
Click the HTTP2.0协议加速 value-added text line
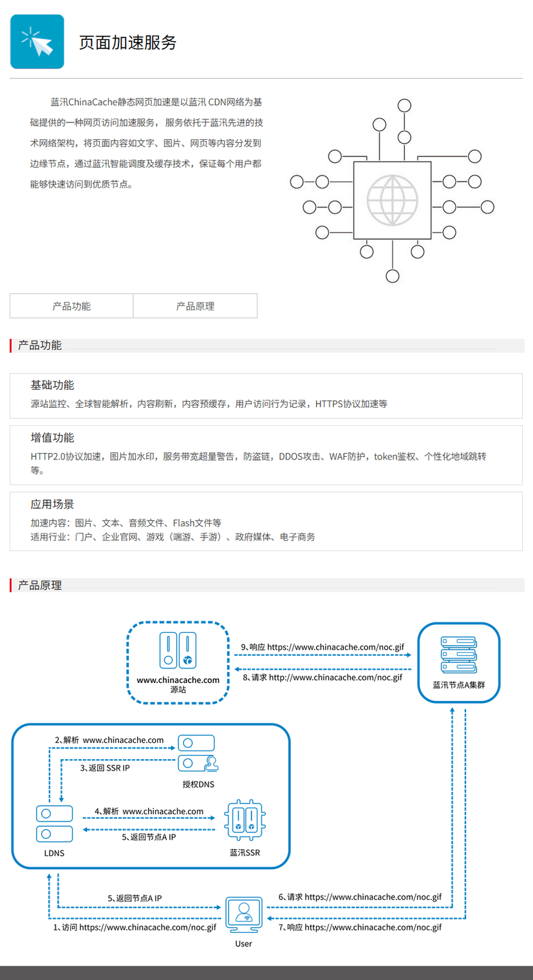[258, 463]
